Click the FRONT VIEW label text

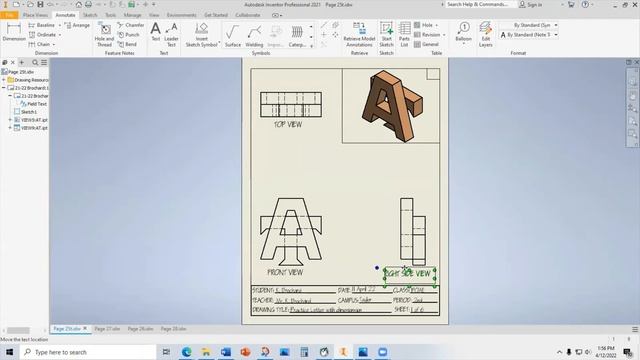[285, 272]
